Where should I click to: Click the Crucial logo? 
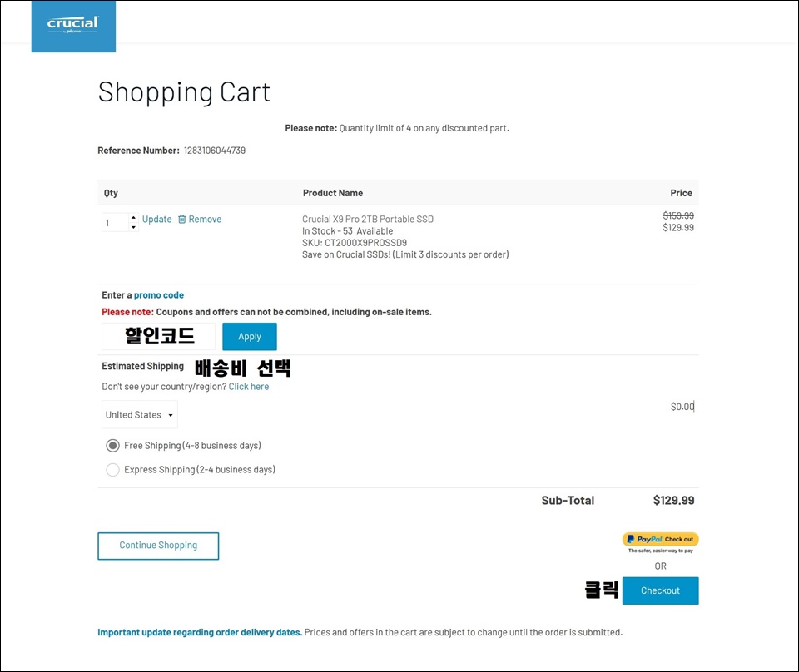[x=73, y=26]
